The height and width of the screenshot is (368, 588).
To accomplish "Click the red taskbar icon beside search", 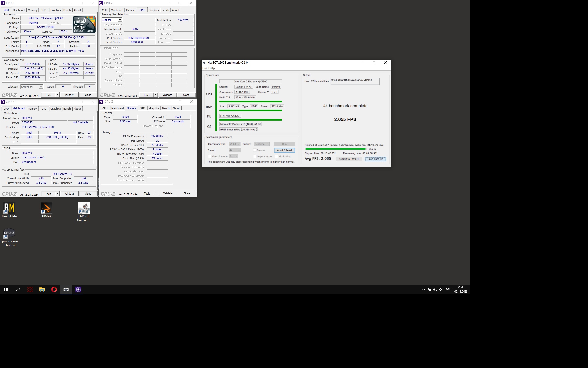I will tap(30, 289).
